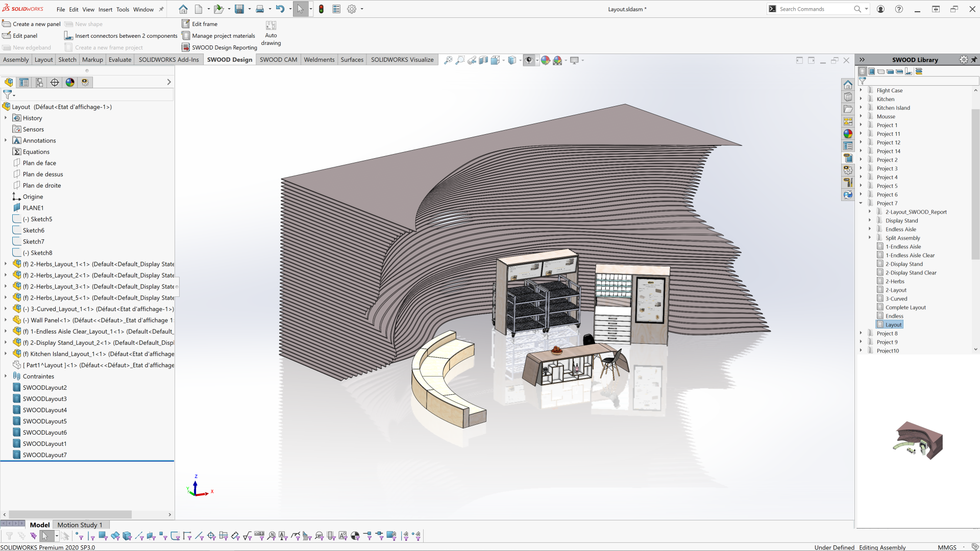Screen dimensions: 980x551
Task: Click the Edit Appearance color ball icon
Action: point(546,60)
